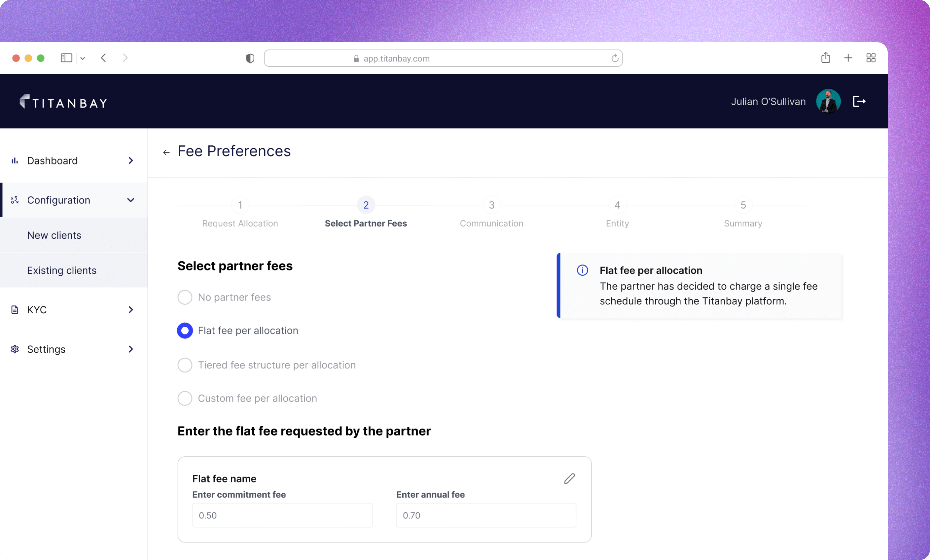Click the commitment fee input field

click(282, 515)
